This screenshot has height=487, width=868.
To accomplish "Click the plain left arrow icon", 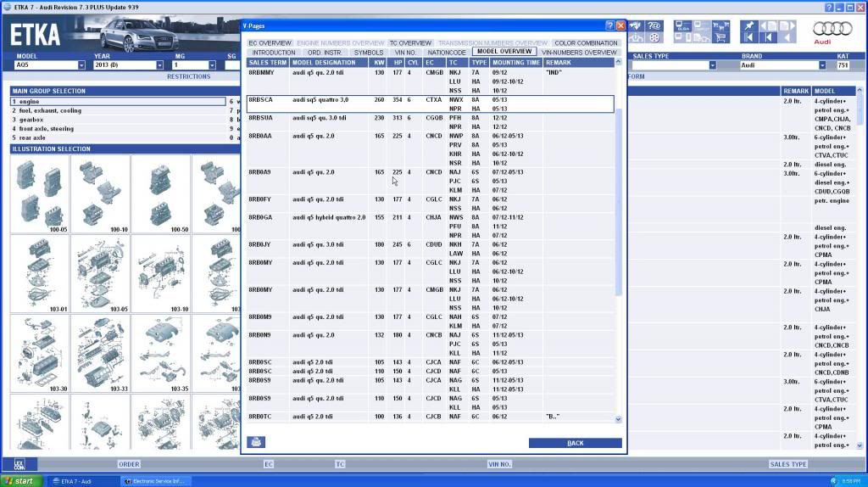I will tap(787, 37).
